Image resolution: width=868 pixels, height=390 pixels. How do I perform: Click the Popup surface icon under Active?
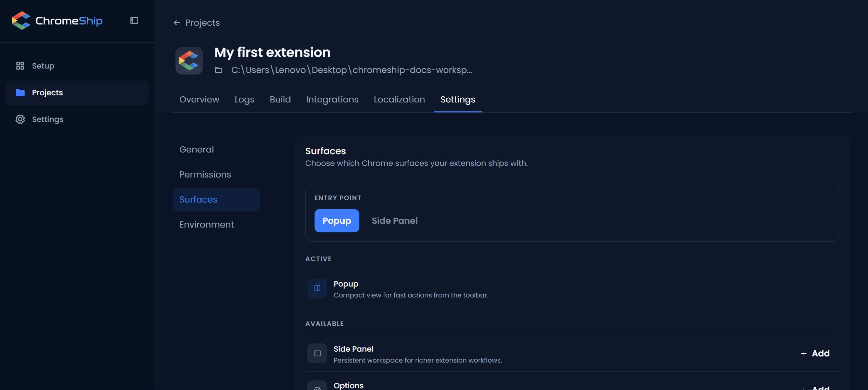(x=317, y=288)
